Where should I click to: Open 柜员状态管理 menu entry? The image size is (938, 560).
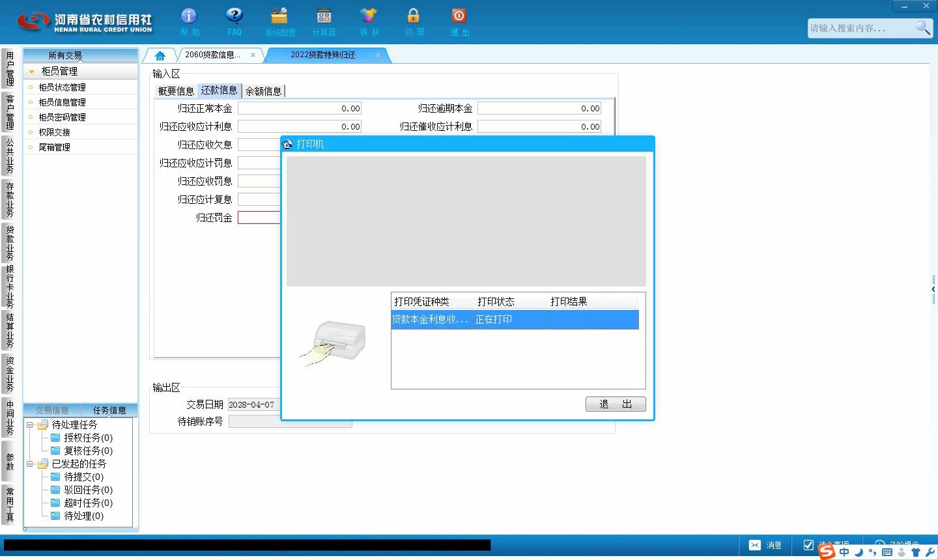coord(62,87)
